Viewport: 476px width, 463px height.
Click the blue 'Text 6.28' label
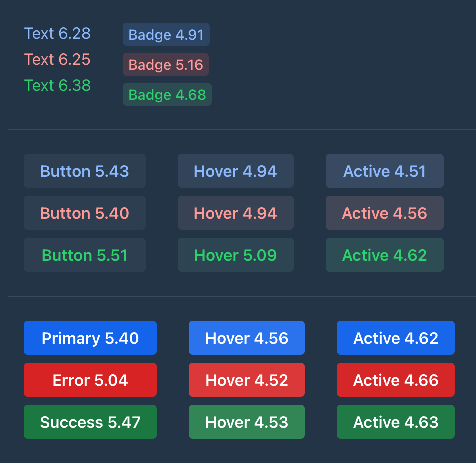57,33
